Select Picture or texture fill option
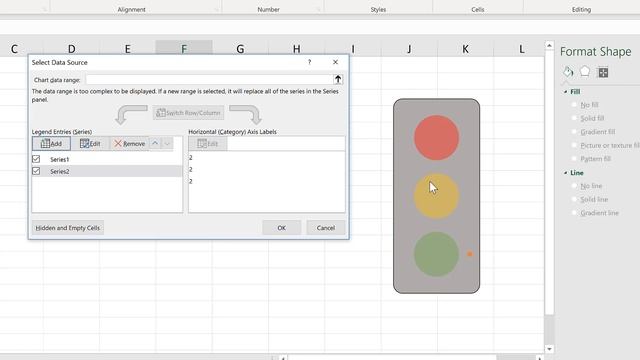This screenshot has height=360, width=640. coord(574,145)
